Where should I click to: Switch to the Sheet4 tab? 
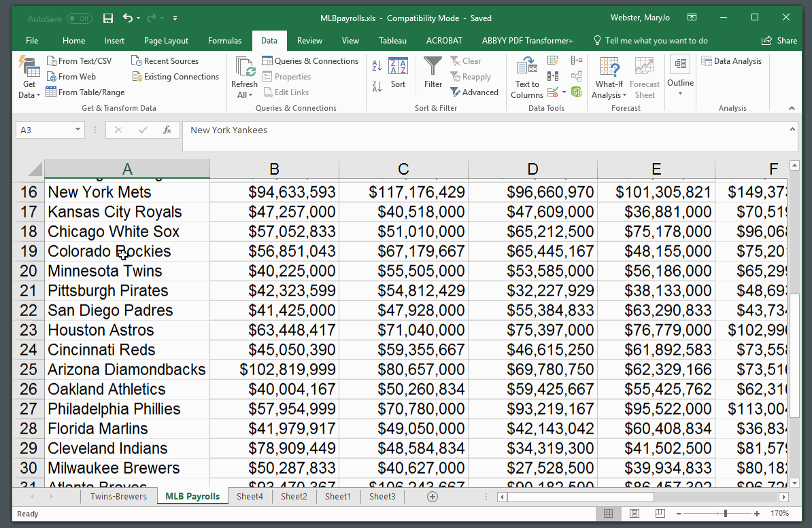[250, 497]
